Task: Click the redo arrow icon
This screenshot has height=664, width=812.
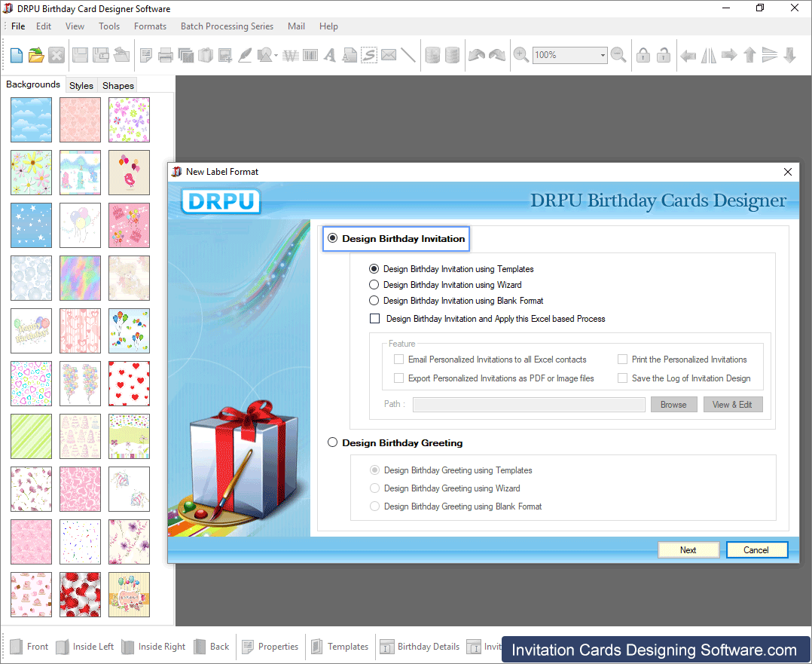Action: [x=496, y=55]
